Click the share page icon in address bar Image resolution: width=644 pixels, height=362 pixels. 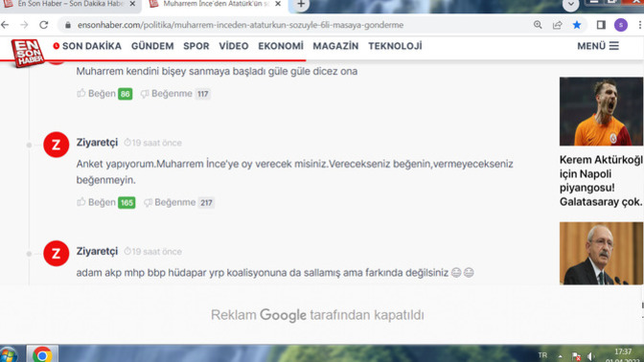tap(558, 25)
